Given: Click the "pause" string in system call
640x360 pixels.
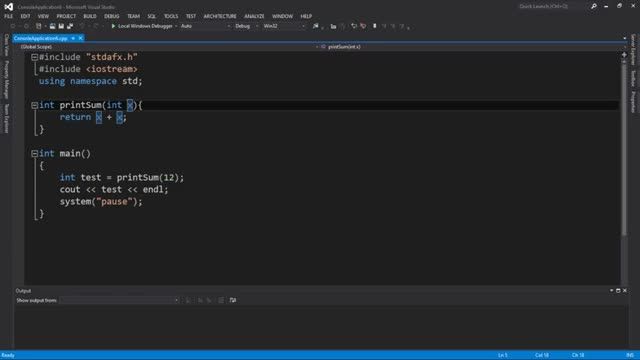Looking at the screenshot, I should click(x=114, y=202).
